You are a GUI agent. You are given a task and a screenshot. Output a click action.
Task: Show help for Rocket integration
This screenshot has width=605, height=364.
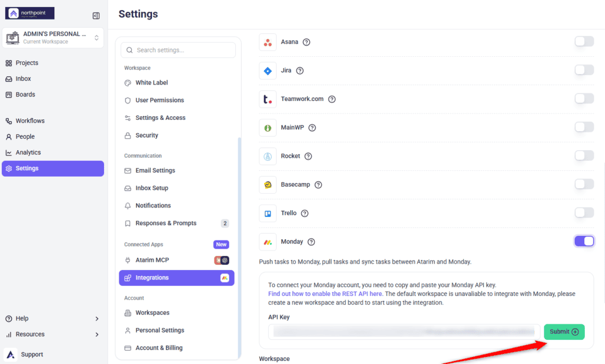308,157
